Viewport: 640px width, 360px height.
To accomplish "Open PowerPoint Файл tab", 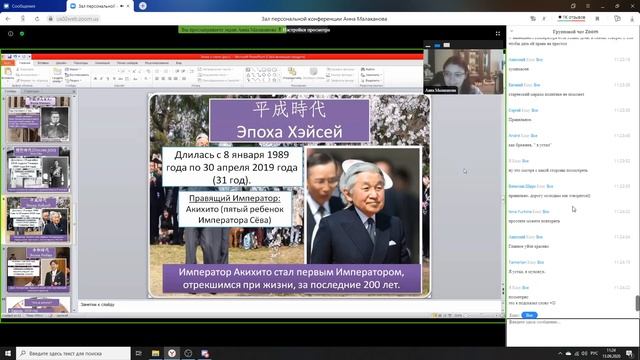I will pos(7,63).
